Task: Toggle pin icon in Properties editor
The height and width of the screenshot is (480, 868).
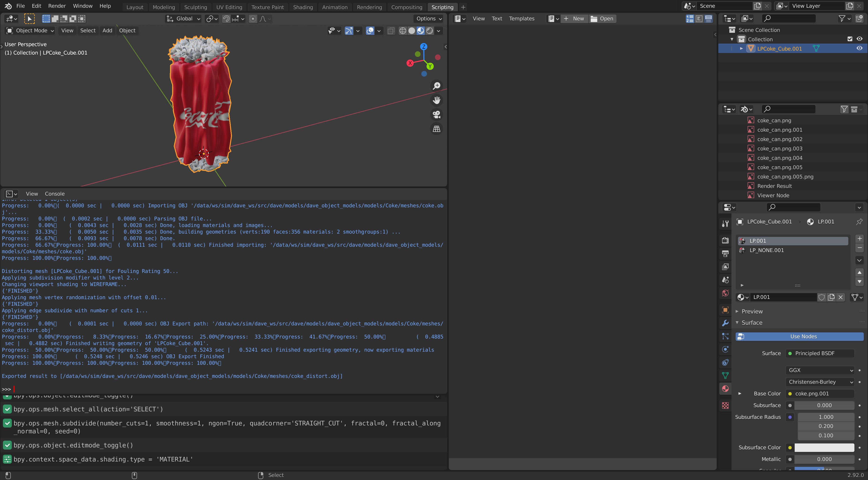Action: (x=859, y=222)
